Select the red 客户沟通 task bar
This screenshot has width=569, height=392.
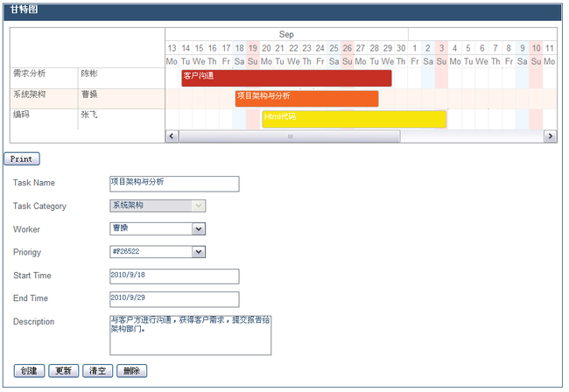click(286, 78)
